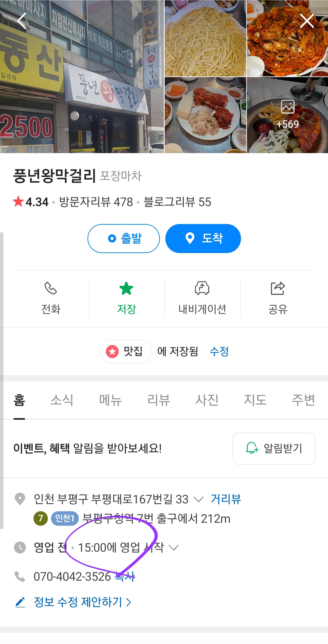The width and height of the screenshot is (328, 644).
Task: Tap the 전화 phone call icon
Action: 51,288
